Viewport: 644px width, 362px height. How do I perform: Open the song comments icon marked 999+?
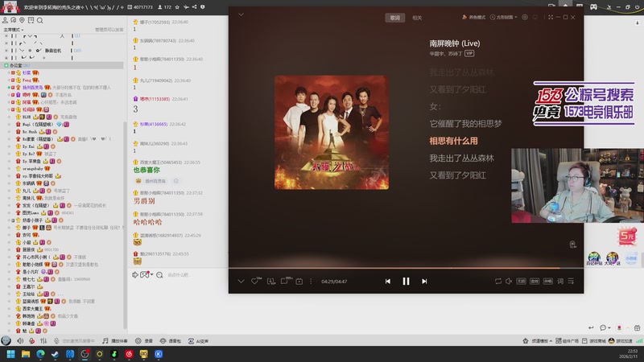coord(285,281)
